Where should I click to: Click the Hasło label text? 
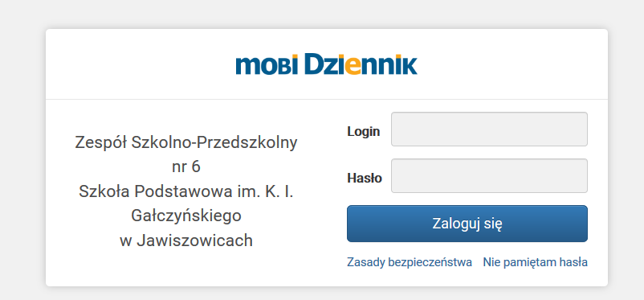[365, 179]
